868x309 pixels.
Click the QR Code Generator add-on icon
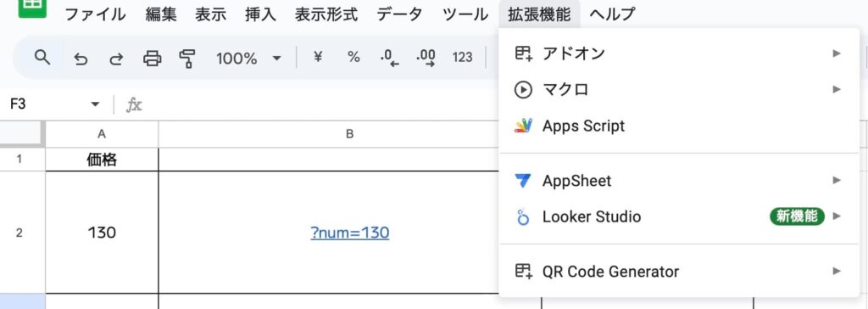523,272
